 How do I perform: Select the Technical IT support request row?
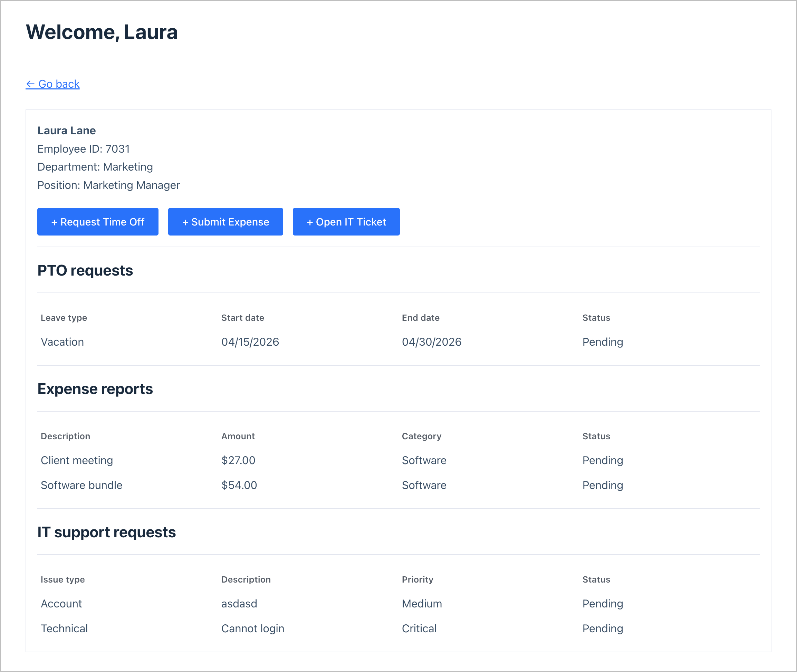(64, 628)
